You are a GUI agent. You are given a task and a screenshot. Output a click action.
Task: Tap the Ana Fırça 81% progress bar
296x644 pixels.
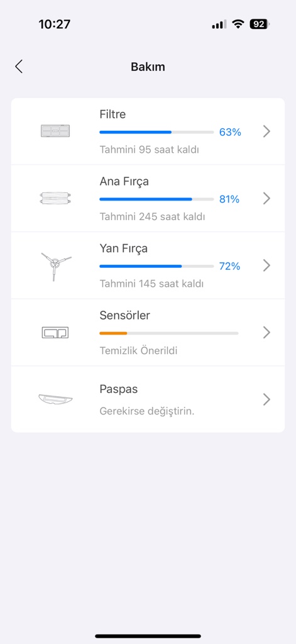point(156,199)
